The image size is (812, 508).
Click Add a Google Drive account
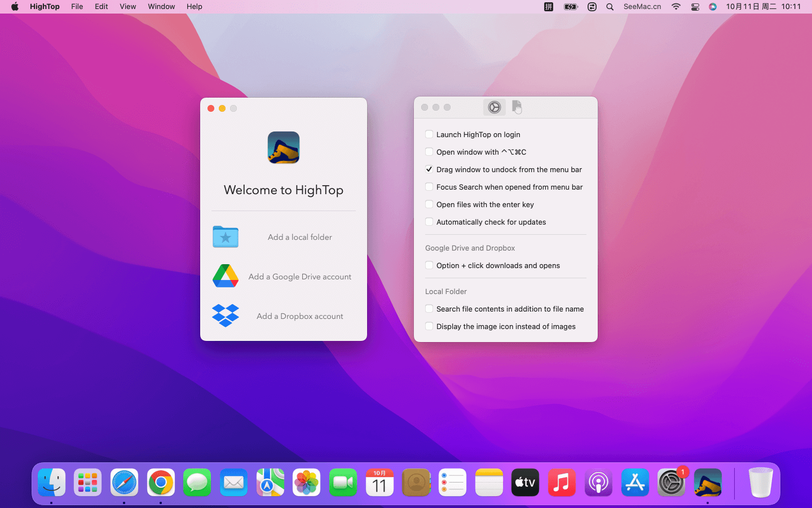299,277
